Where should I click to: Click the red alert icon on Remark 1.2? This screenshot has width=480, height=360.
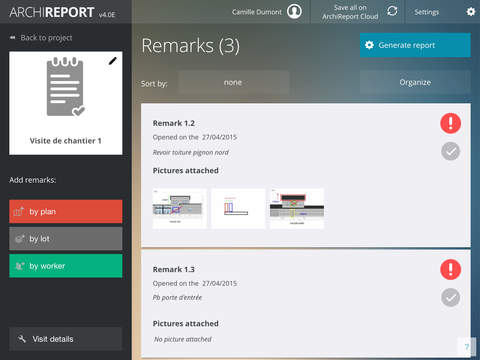(x=451, y=123)
